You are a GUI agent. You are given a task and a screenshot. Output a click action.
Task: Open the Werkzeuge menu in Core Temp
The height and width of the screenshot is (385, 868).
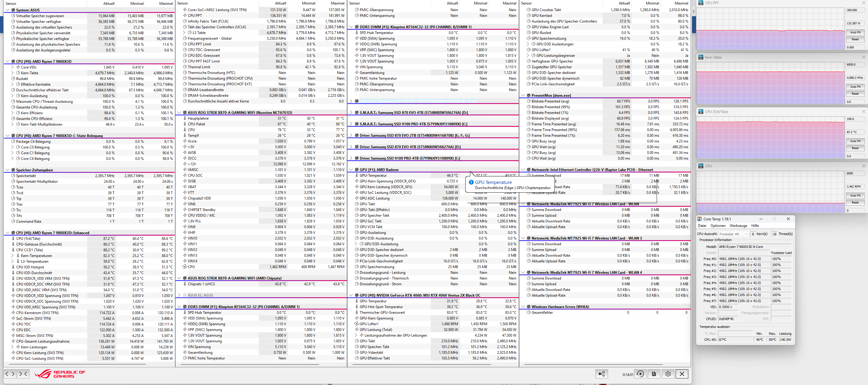738,226
